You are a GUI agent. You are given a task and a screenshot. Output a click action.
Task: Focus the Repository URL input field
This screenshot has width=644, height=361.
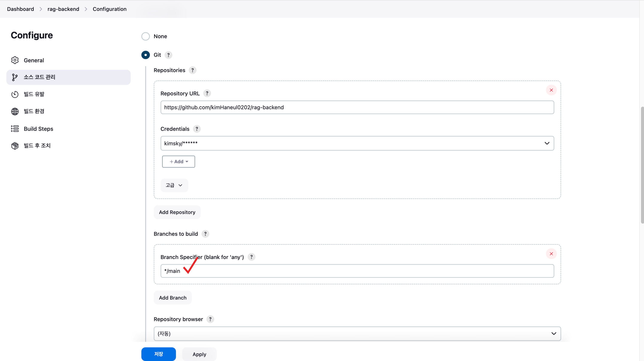click(357, 107)
